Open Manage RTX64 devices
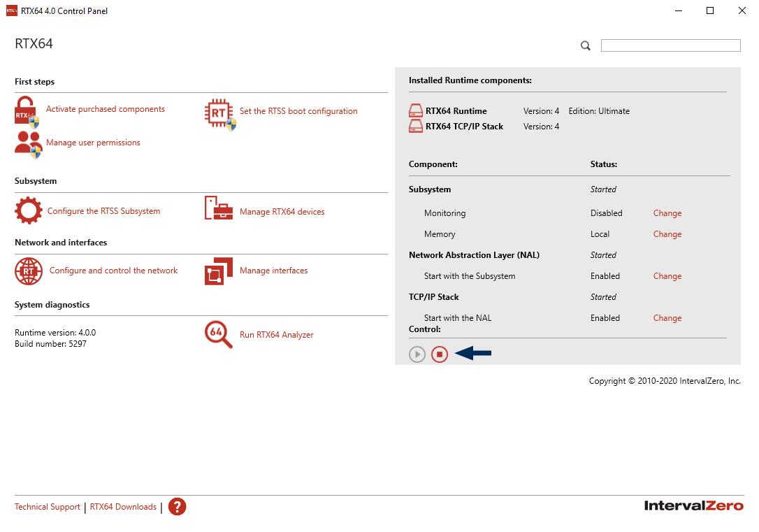This screenshot has width=759, height=532. point(282,212)
